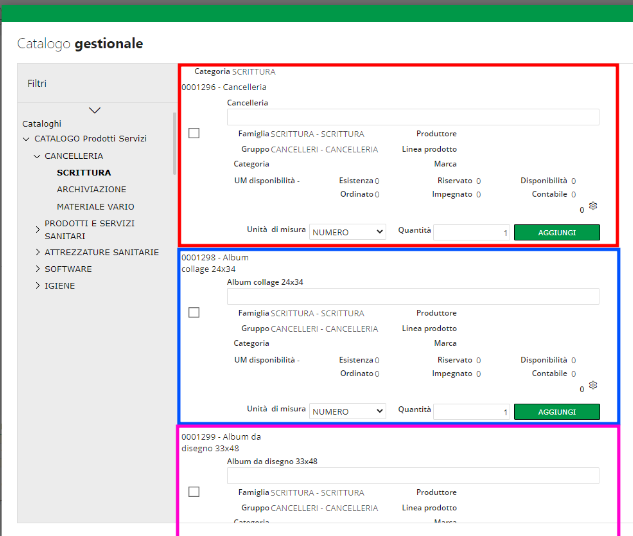Open Unità di misura dropdown for Cancelleria
The height and width of the screenshot is (536, 633).
[347, 232]
